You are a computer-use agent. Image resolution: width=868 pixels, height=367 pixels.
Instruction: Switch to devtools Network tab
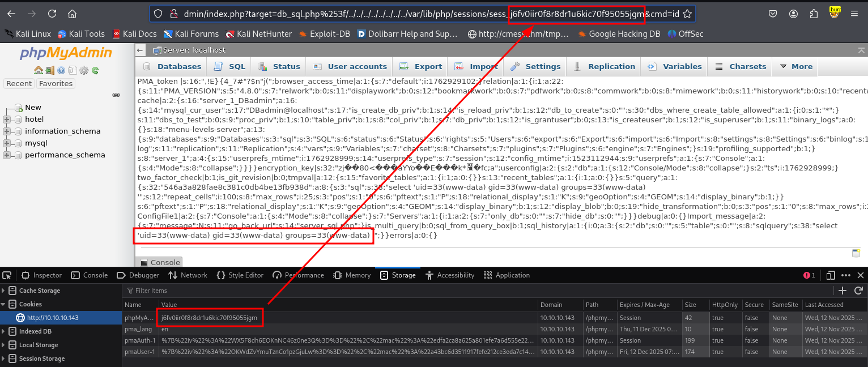(188, 275)
